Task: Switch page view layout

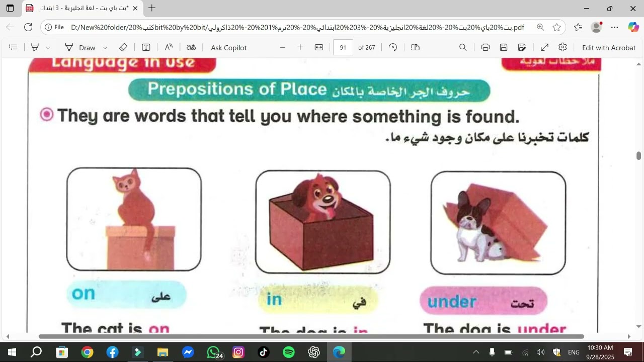Action: (x=415, y=47)
